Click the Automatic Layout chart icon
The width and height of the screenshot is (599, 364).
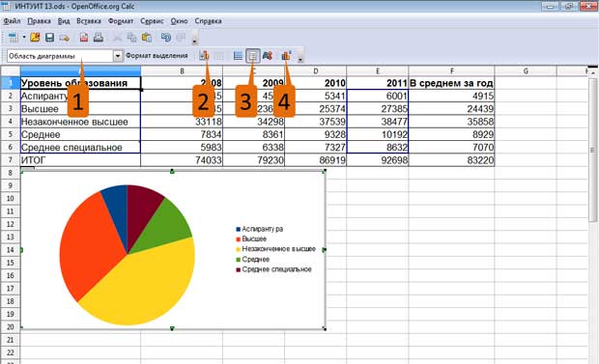click(287, 56)
